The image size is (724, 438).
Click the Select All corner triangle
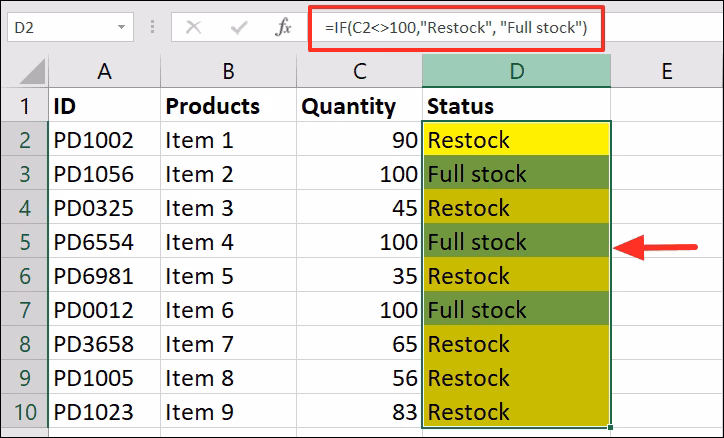pyautogui.click(x=24, y=71)
